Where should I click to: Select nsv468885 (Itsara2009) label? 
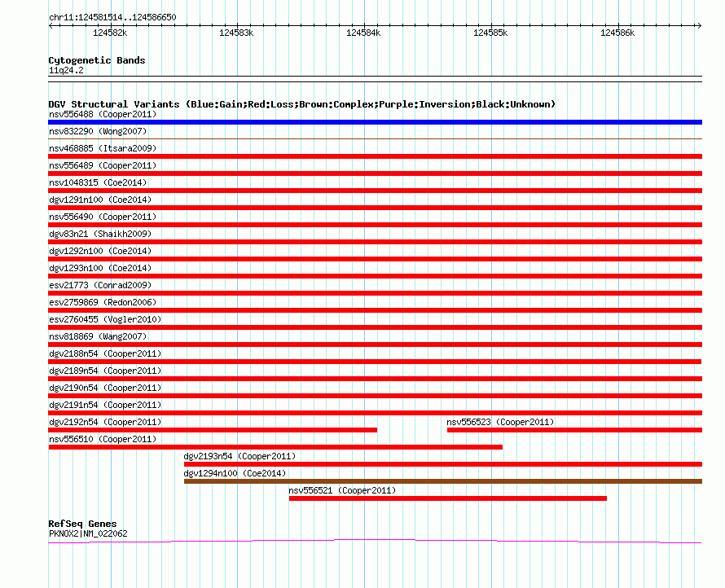click(x=103, y=148)
